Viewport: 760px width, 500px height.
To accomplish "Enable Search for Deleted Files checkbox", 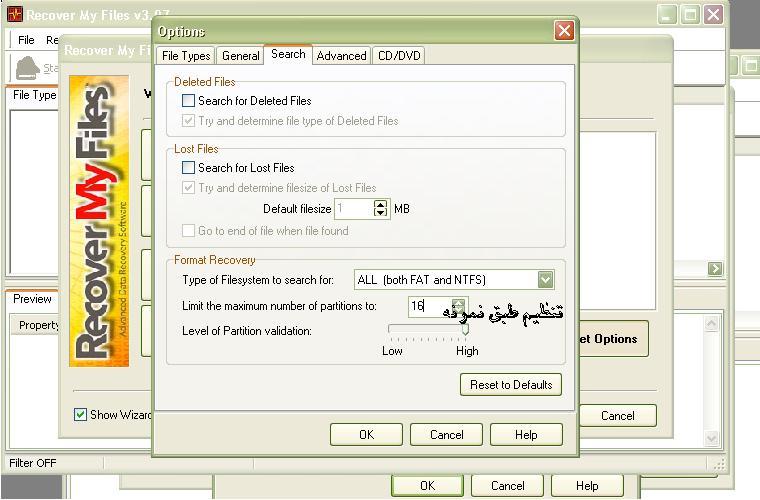I will point(188,101).
